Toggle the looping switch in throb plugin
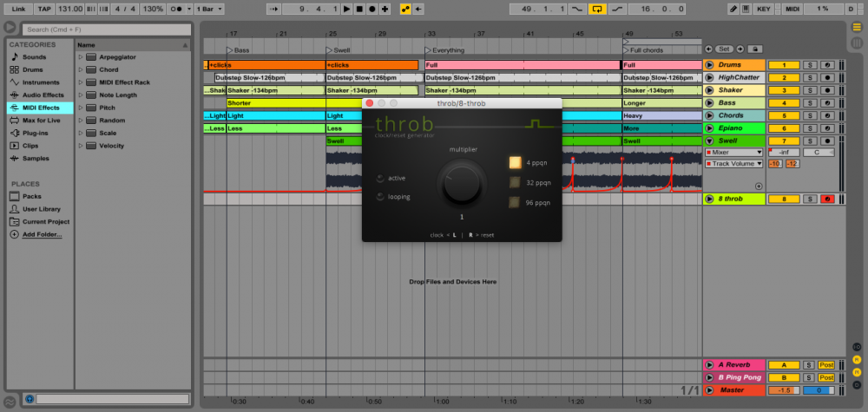The image size is (868, 412). pyautogui.click(x=380, y=197)
